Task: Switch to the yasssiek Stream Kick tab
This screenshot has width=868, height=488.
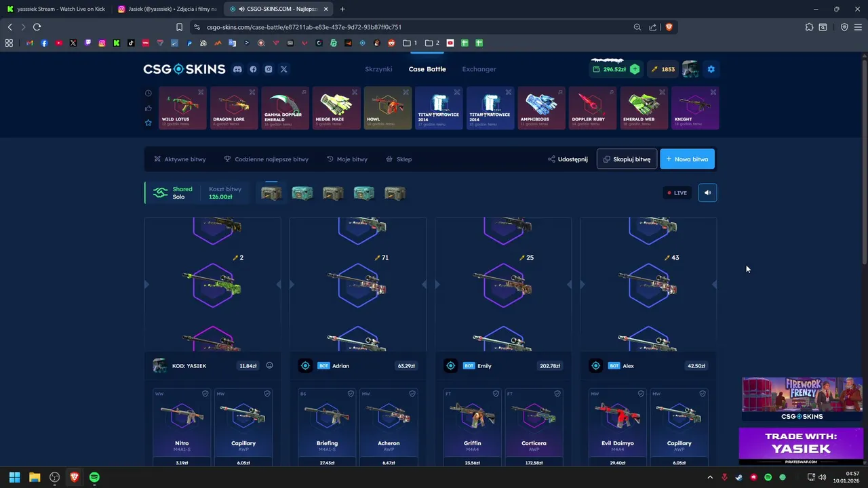Action: [56, 9]
